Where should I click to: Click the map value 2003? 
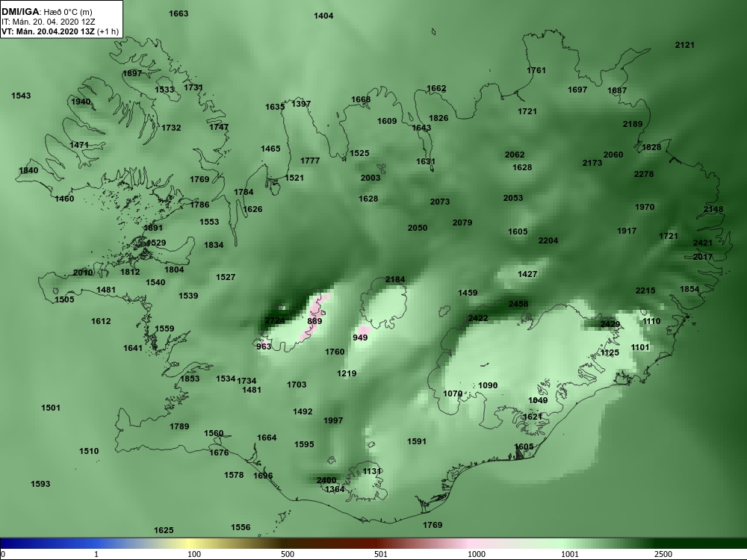click(371, 178)
